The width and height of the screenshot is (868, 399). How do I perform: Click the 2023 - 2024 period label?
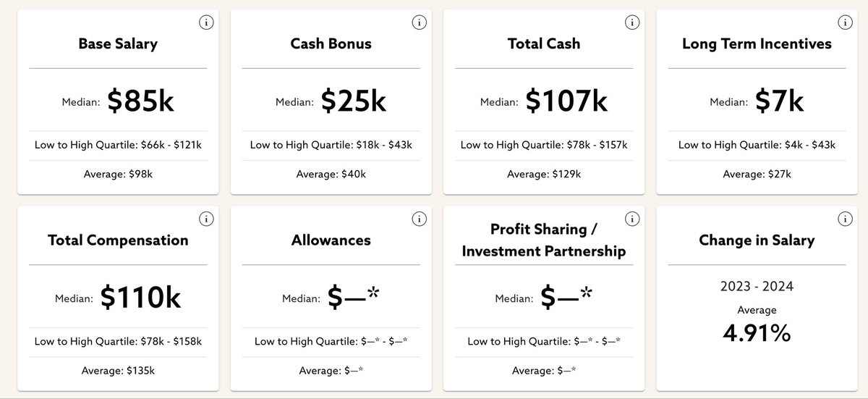757,286
